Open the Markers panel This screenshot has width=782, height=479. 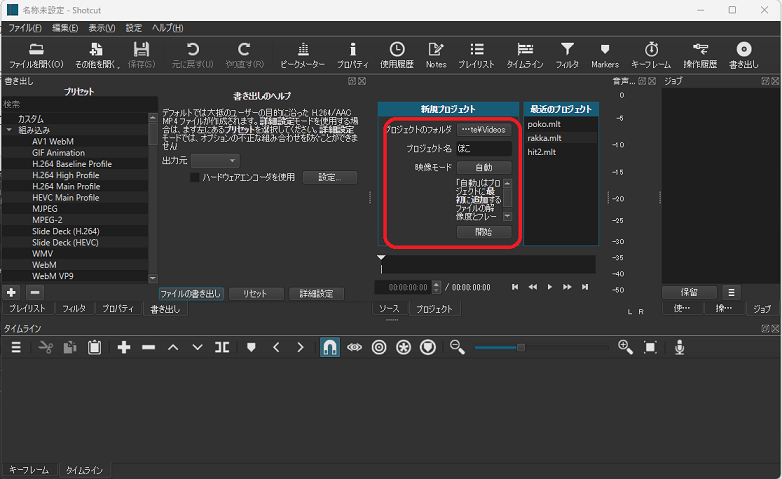(x=605, y=55)
